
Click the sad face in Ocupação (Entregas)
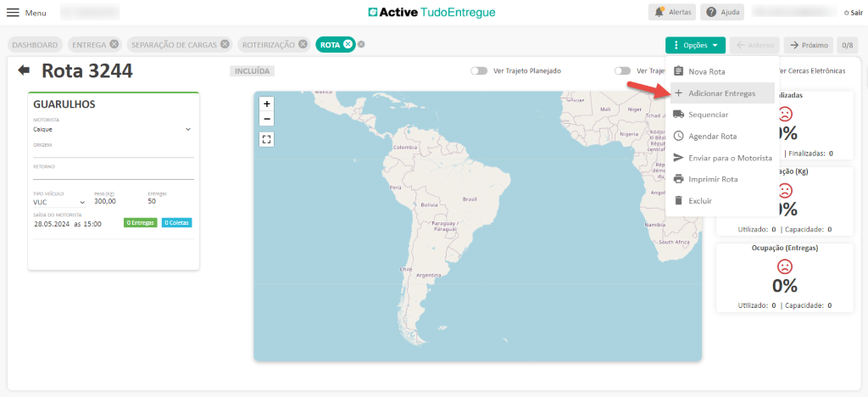(x=785, y=266)
